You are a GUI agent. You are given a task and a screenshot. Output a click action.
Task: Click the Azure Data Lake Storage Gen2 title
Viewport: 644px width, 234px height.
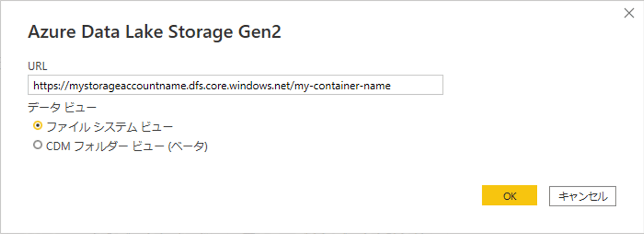155,33
